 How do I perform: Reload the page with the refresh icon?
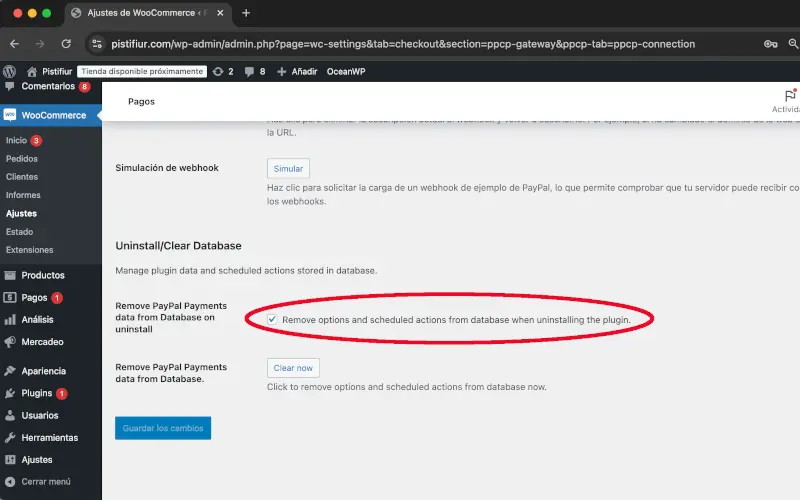(x=66, y=44)
